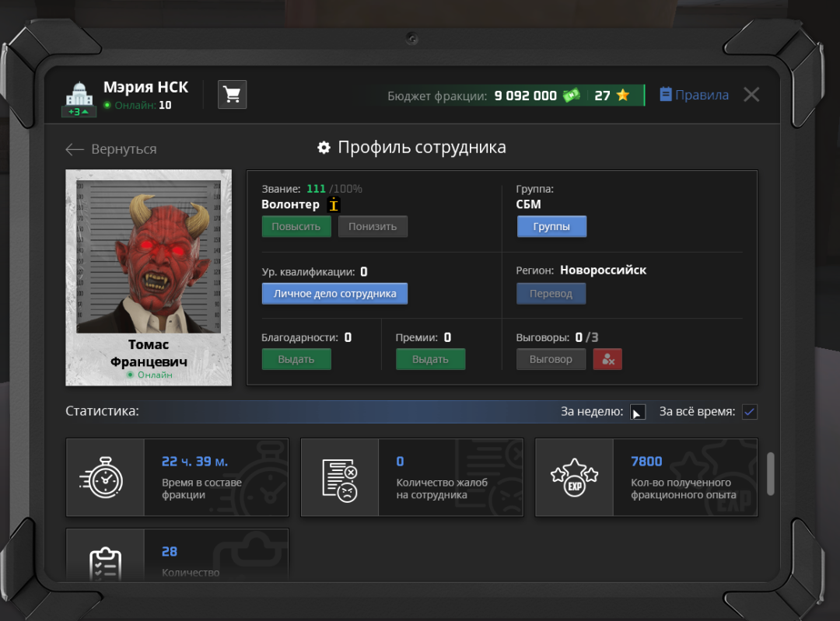This screenshot has width=840, height=621.
Task: Click the Выговор button
Action: pos(551,359)
